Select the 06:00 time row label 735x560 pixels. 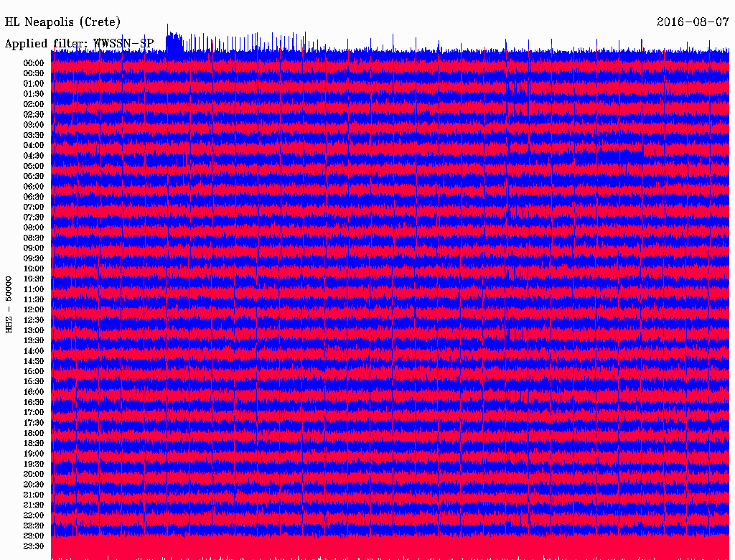(34, 187)
